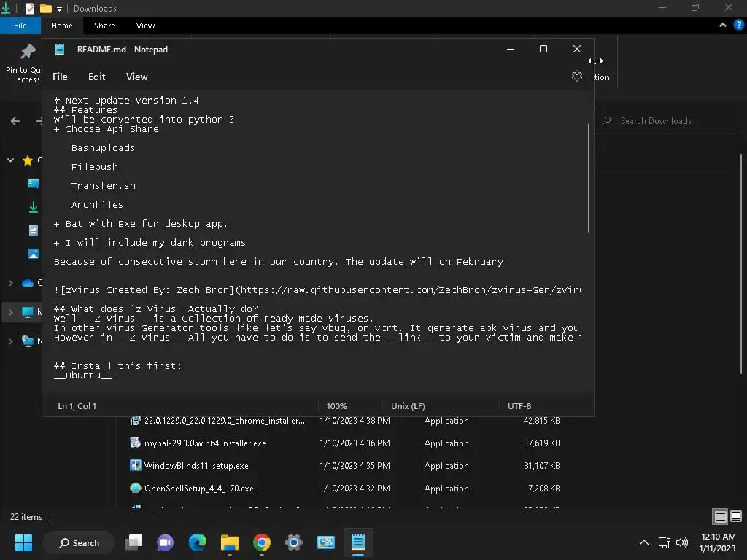
Task: Select the Network icon in navigation pane
Action: [x=28, y=341]
